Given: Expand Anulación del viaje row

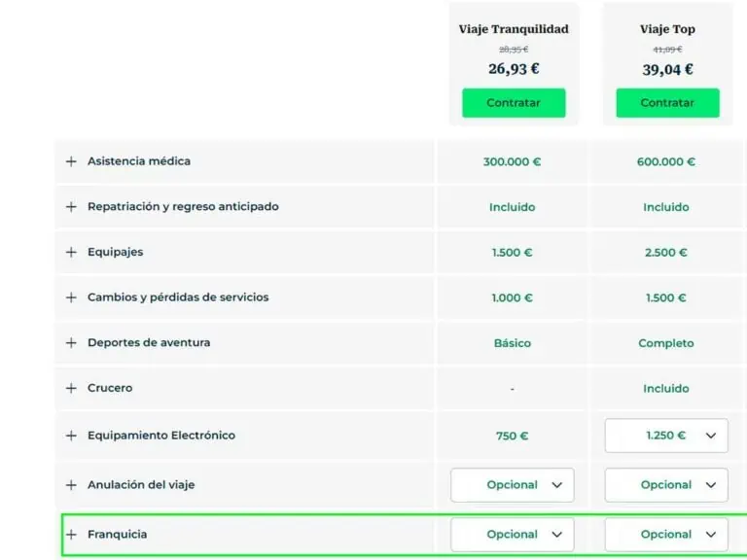Looking at the screenshot, I should point(71,485).
